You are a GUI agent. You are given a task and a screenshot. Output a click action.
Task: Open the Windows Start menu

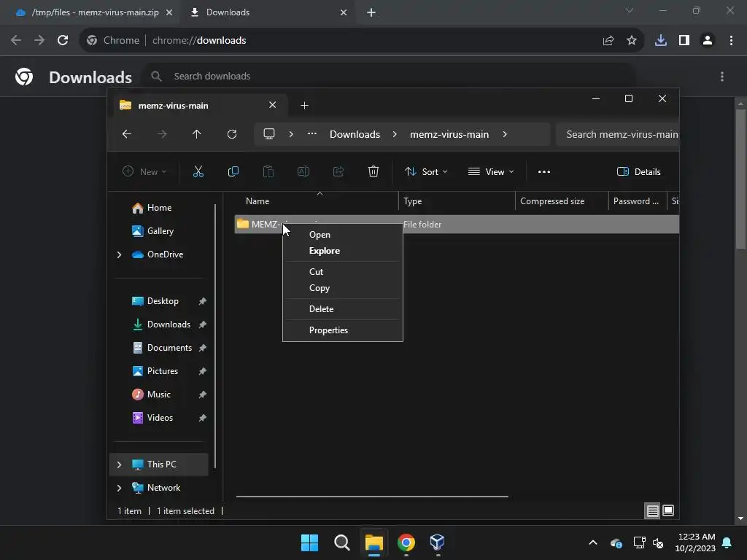[x=309, y=542]
